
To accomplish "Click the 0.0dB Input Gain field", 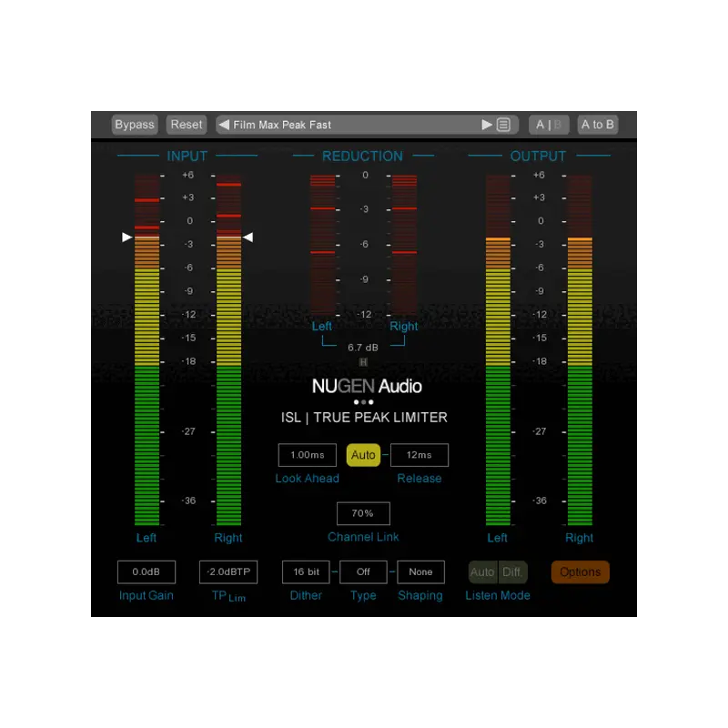I will click(x=147, y=572).
